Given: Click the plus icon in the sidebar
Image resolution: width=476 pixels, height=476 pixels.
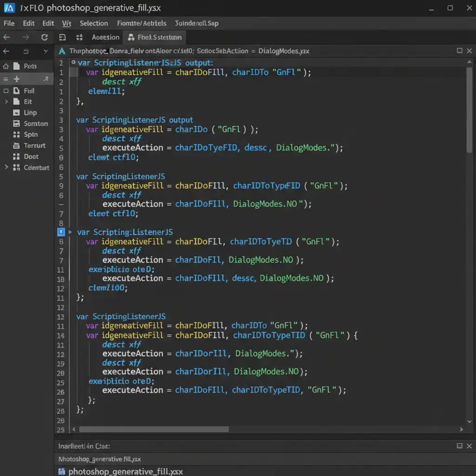Looking at the screenshot, I should pyautogui.click(x=16, y=79).
